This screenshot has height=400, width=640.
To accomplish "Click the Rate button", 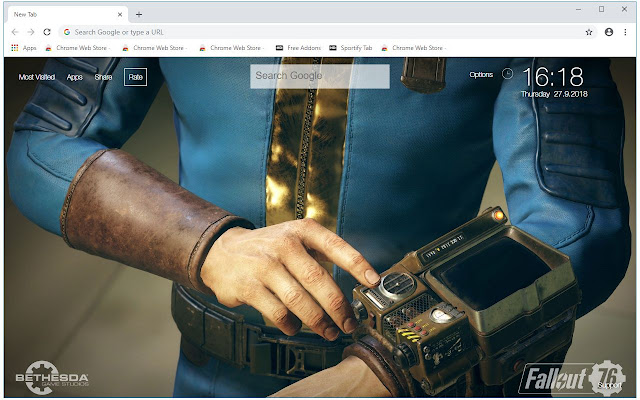I will (x=135, y=77).
